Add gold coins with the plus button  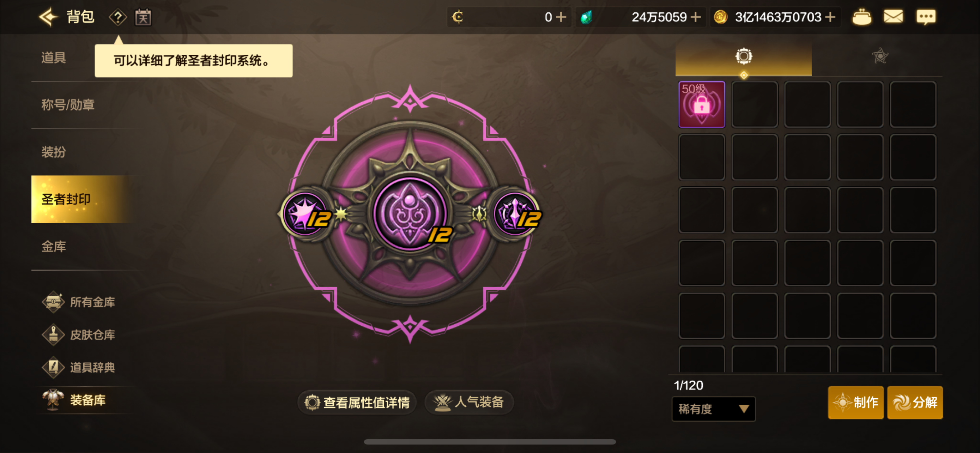click(x=831, y=17)
